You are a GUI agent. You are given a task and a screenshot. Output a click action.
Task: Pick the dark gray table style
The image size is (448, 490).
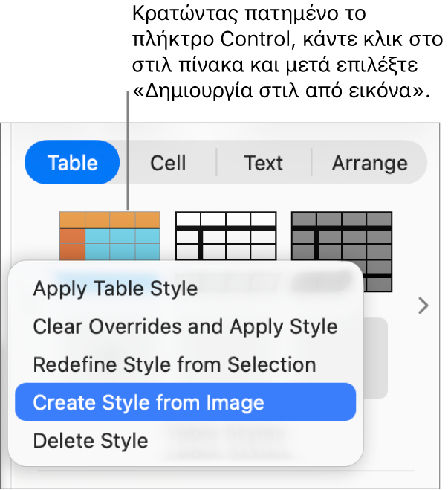pyautogui.click(x=342, y=236)
